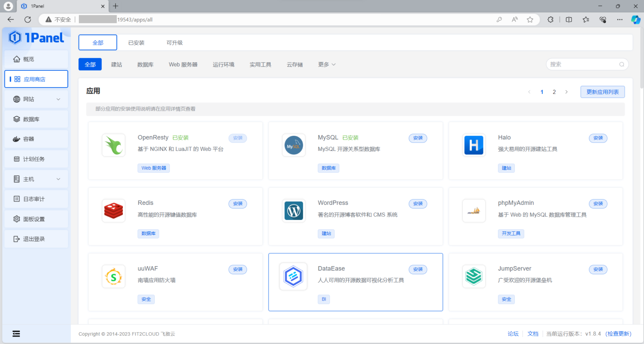This screenshot has width=644, height=344.
Task: Install the WordPress app
Action: [418, 204]
